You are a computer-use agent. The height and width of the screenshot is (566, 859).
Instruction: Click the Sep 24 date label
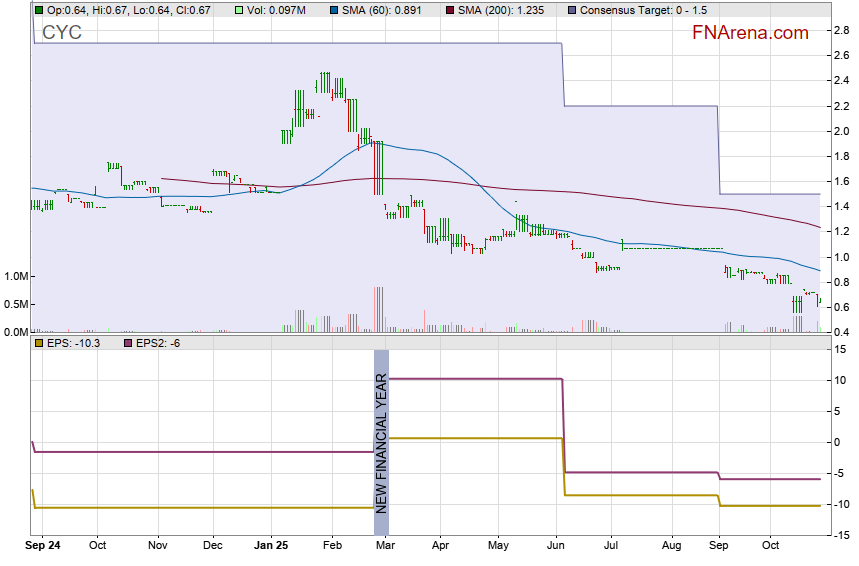point(43,546)
